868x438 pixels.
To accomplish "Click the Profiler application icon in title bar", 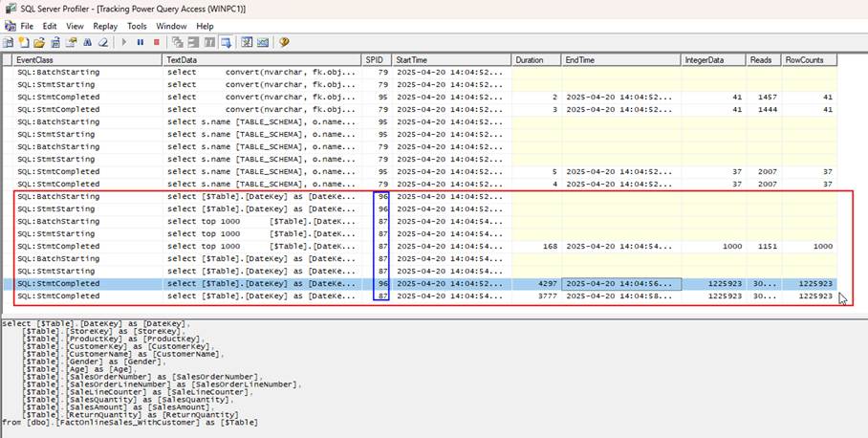I will pyautogui.click(x=10, y=9).
